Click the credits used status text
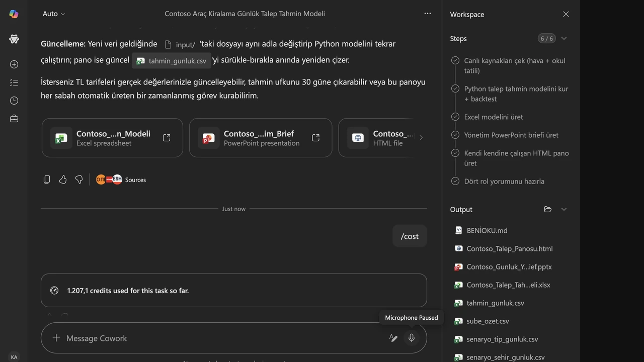This screenshot has width=644, height=362. pos(128,291)
